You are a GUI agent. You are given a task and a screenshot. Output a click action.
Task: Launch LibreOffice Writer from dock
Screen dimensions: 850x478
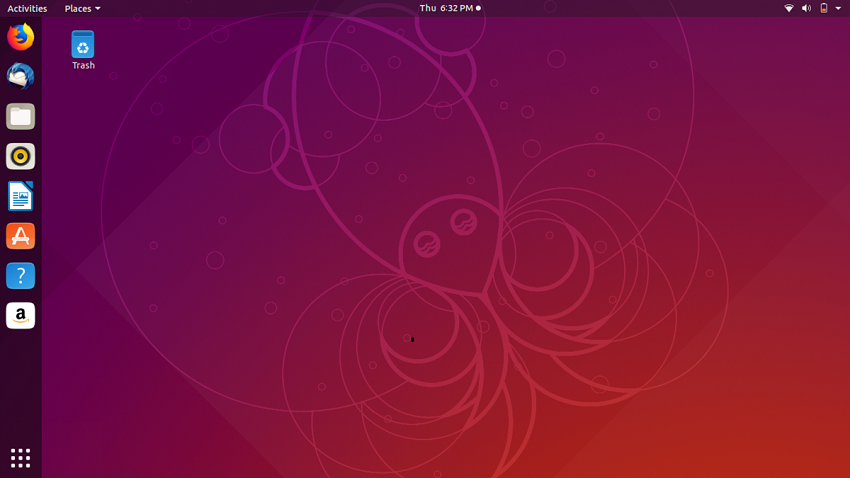pos(20,196)
